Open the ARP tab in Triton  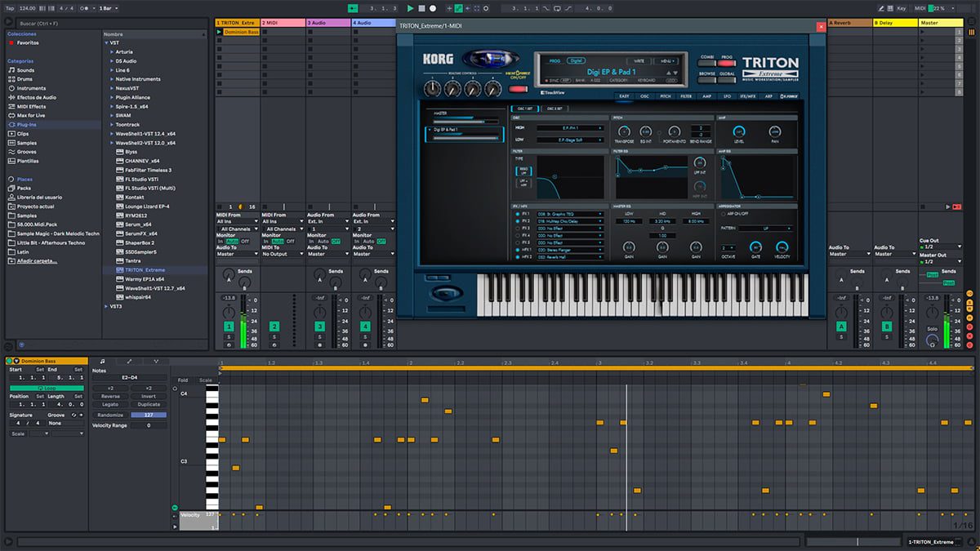click(x=768, y=96)
